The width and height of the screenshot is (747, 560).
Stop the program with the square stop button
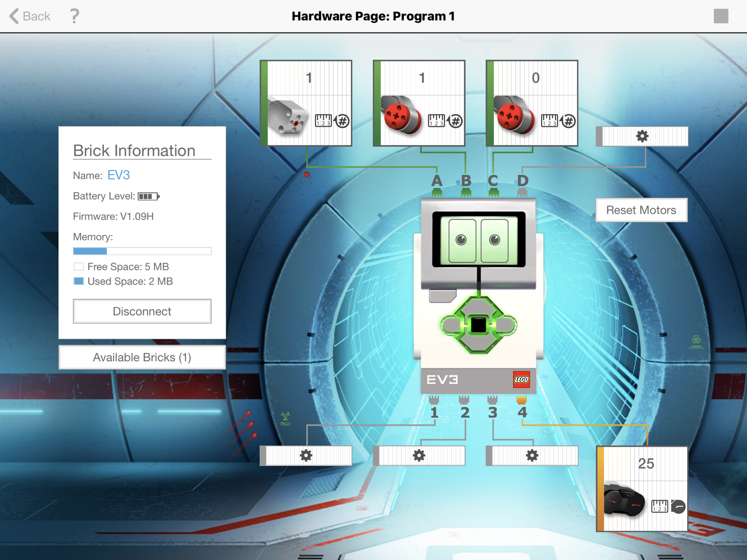click(x=721, y=16)
